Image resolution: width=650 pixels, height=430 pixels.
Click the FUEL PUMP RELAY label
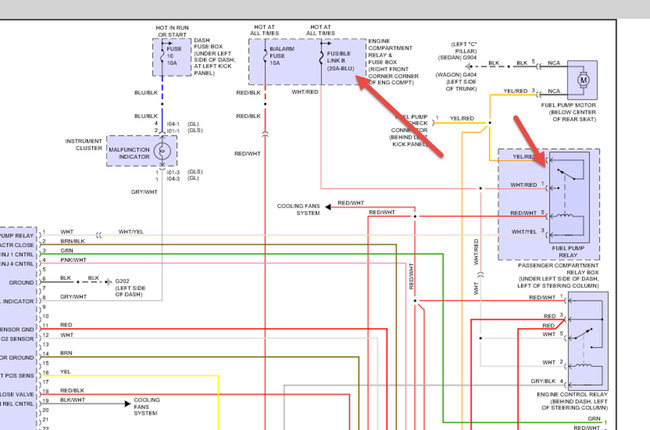click(x=568, y=251)
